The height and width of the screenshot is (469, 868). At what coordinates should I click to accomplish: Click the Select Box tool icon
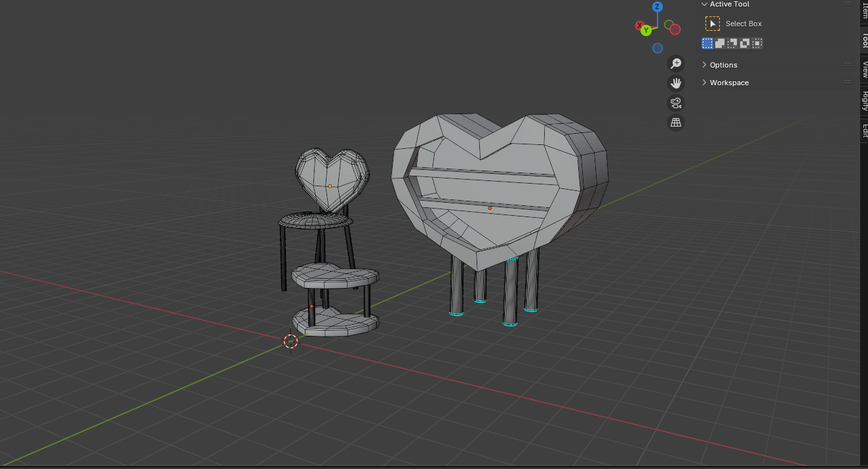712,24
